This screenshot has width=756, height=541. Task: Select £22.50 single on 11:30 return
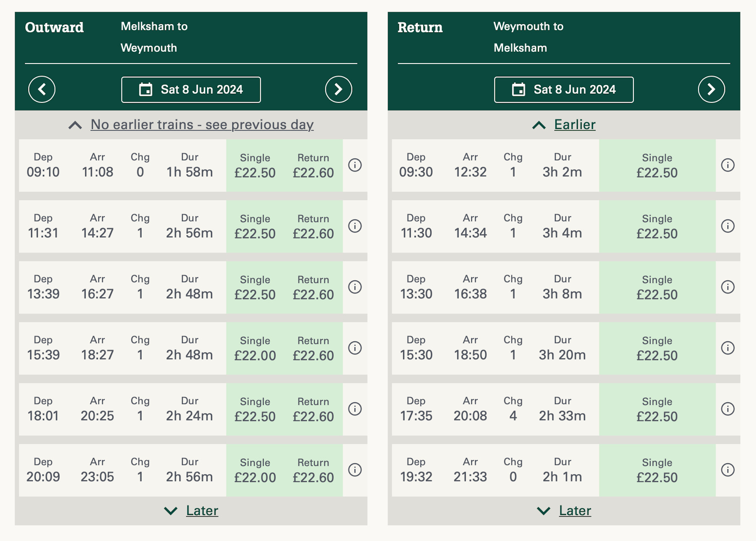click(x=657, y=227)
